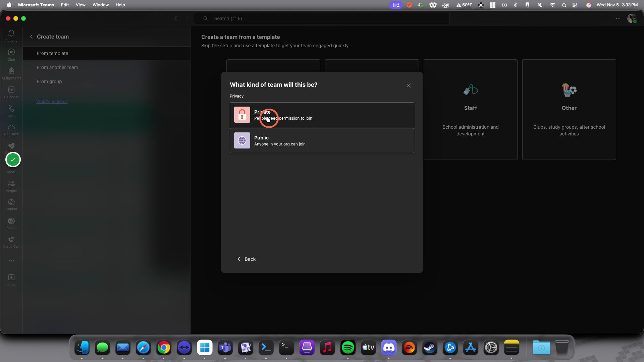Open Cisco Call in sidebar
This screenshot has height=362, width=644.
[11, 242]
